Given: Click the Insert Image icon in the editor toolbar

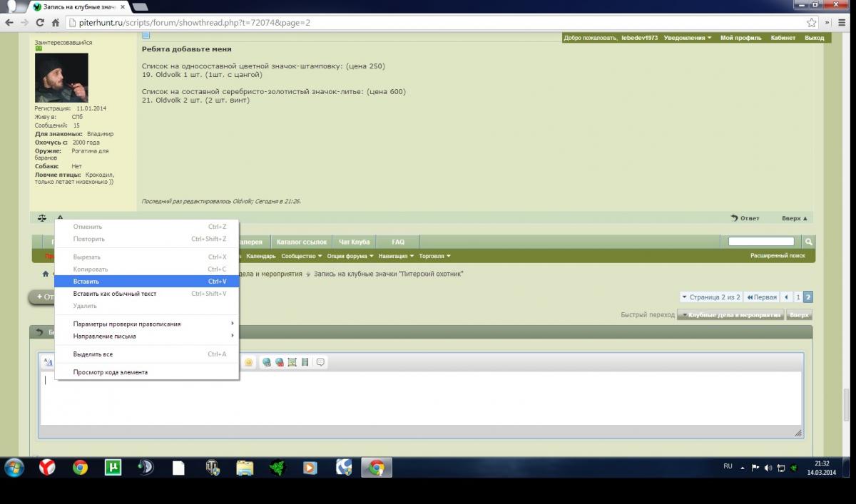Looking at the screenshot, I should pos(292,362).
